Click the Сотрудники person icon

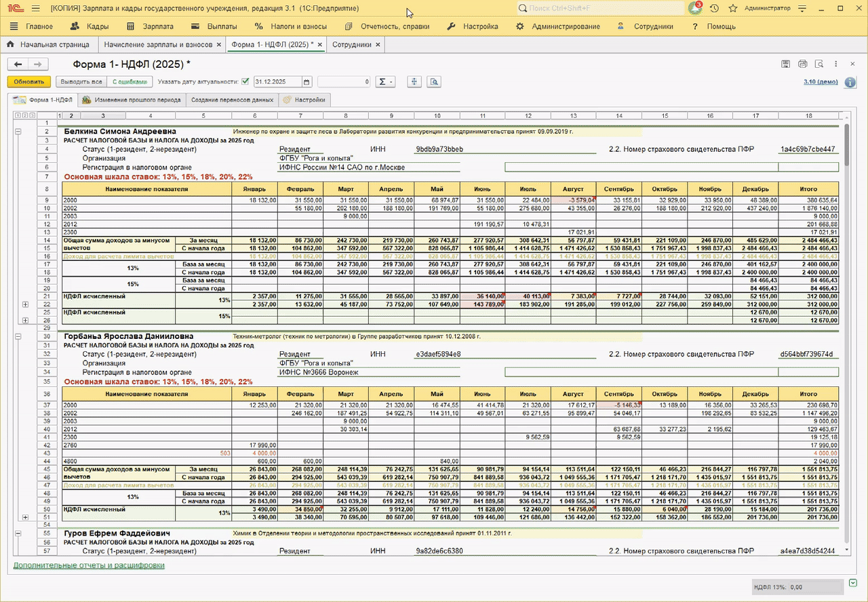(x=620, y=26)
